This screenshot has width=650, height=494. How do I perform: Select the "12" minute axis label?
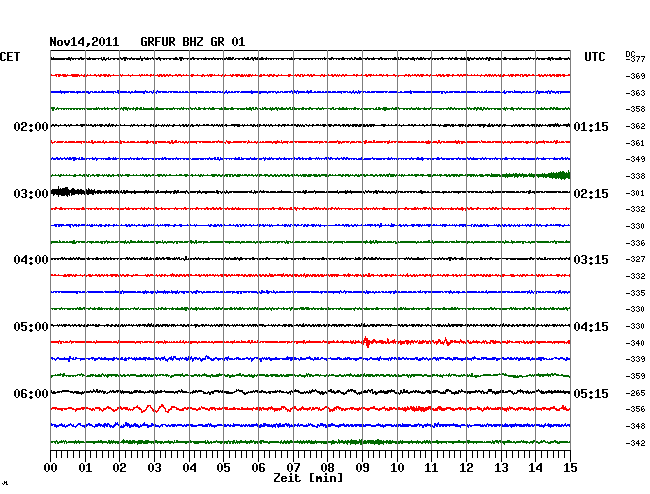466,468
